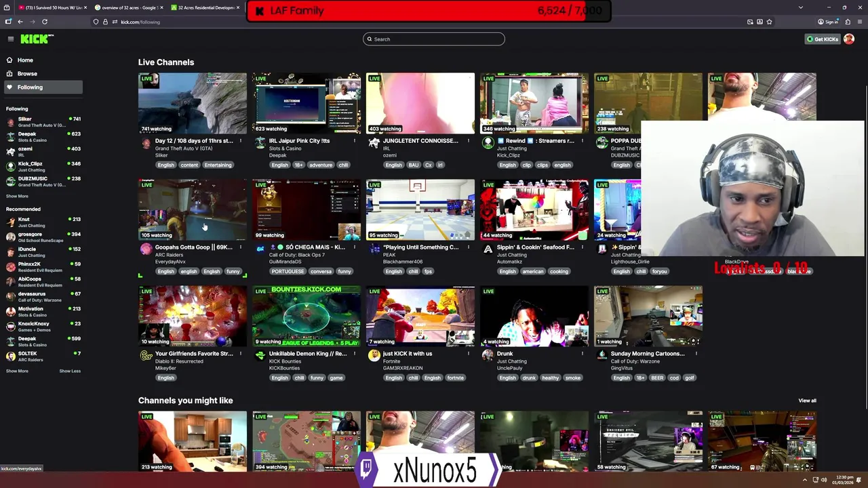This screenshot has height=488, width=868.
Task: Click the fortnite tag under just KICK it with us
Action: pyautogui.click(x=455, y=378)
